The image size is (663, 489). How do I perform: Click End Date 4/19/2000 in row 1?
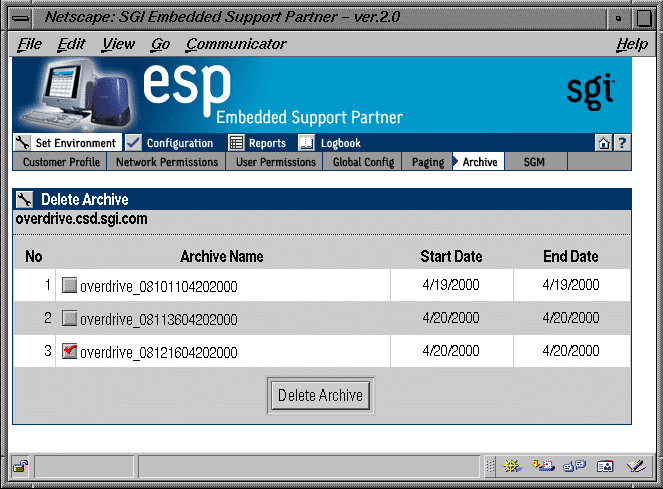571,285
